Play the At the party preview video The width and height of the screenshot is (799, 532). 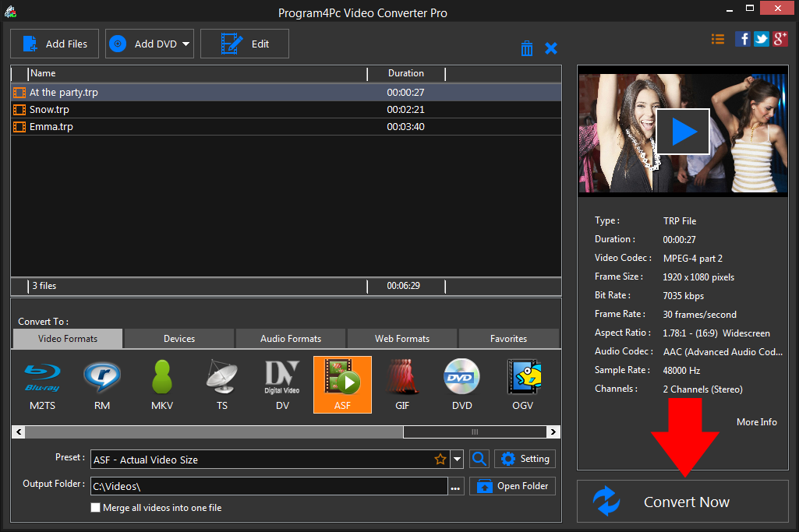tap(682, 131)
